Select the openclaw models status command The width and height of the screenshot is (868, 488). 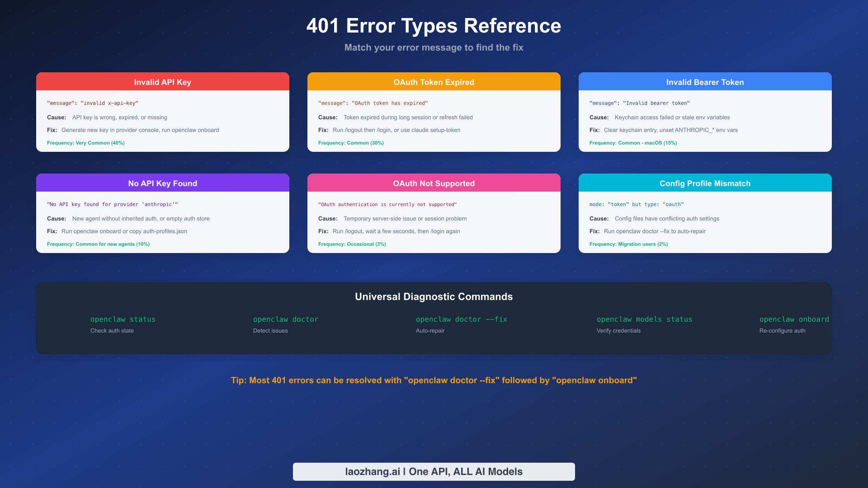pos(644,319)
